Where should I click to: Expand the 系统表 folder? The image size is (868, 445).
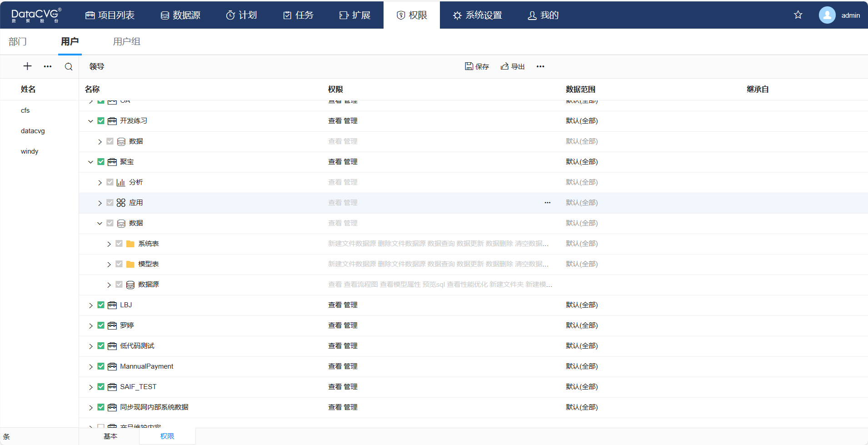tap(109, 244)
